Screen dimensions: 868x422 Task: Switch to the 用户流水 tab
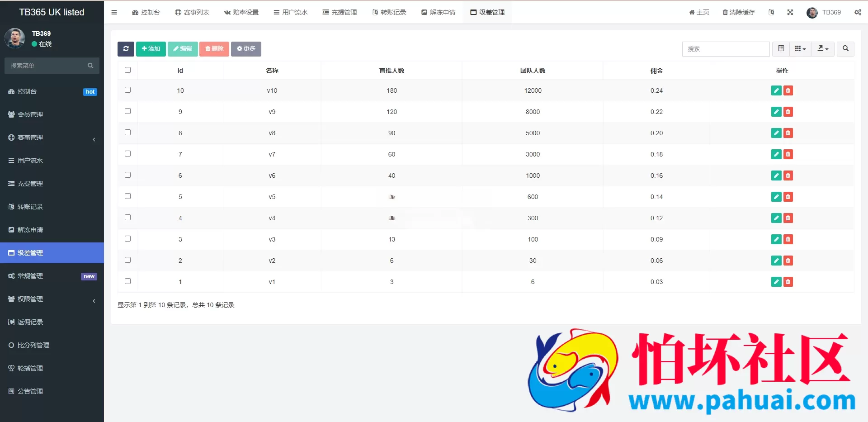pyautogui.click(x=291, y=12)
